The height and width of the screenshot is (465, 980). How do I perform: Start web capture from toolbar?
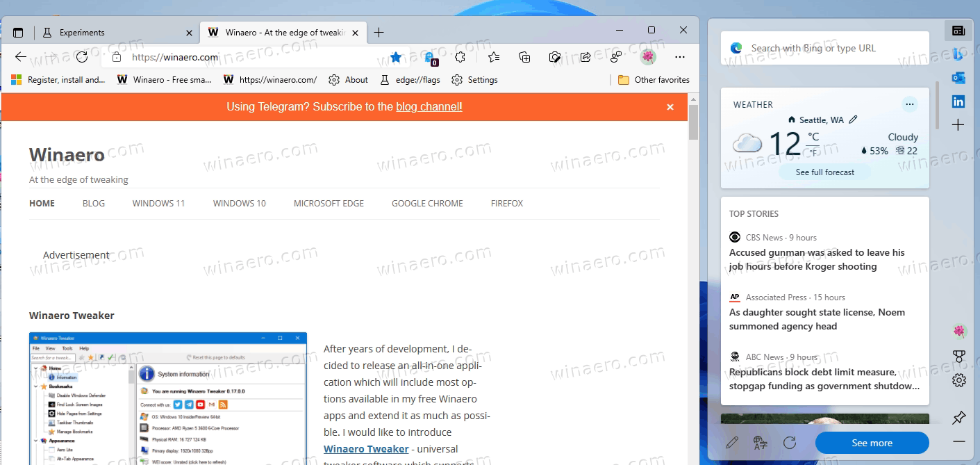555,57
